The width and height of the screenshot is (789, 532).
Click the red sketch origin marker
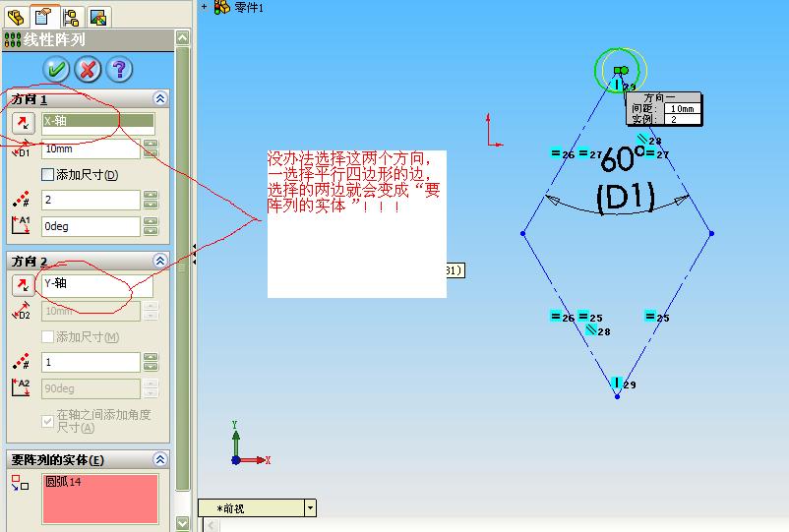[494, 131]
